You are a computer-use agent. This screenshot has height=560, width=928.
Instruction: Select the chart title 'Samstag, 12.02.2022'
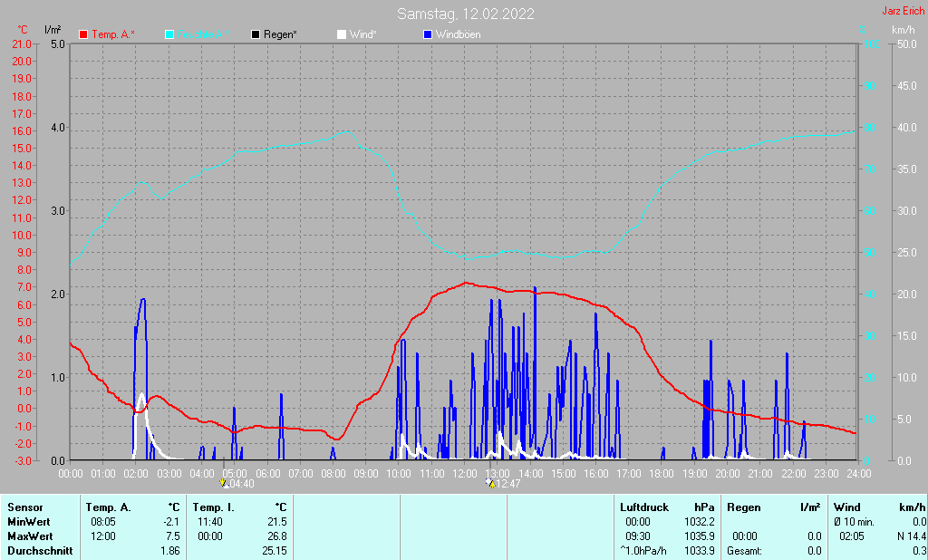pos(465,14)
